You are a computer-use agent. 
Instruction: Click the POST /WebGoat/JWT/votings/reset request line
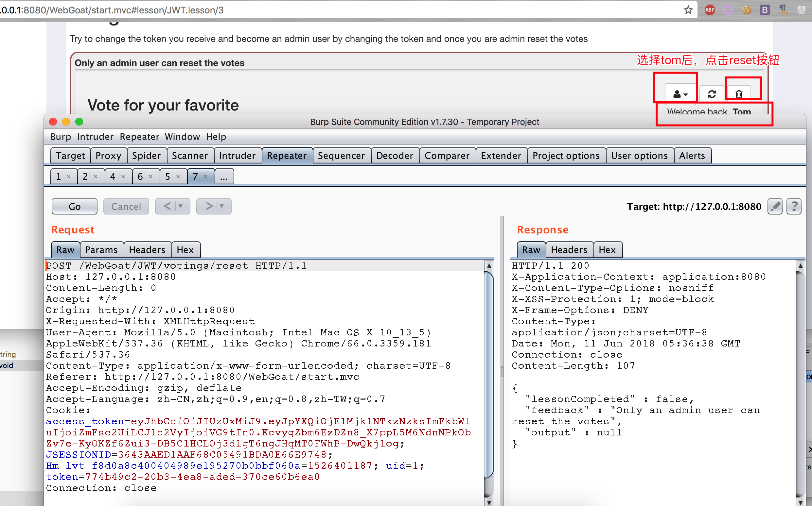176,266
